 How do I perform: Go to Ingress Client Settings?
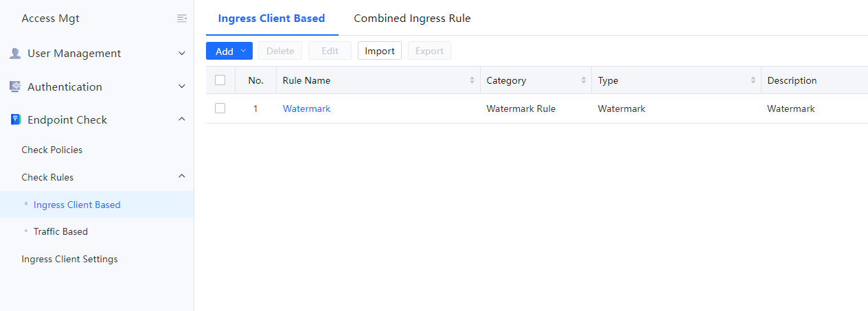[x=69, y=259]
